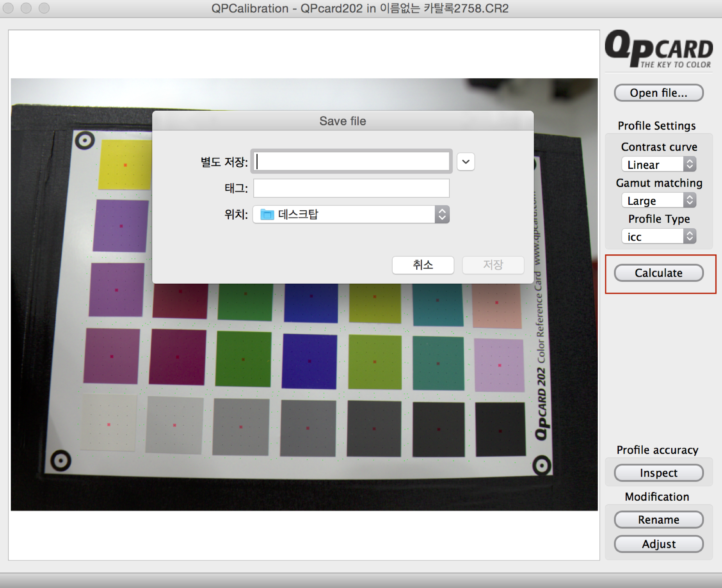Open the Profile Type icc dropdown

658,237
